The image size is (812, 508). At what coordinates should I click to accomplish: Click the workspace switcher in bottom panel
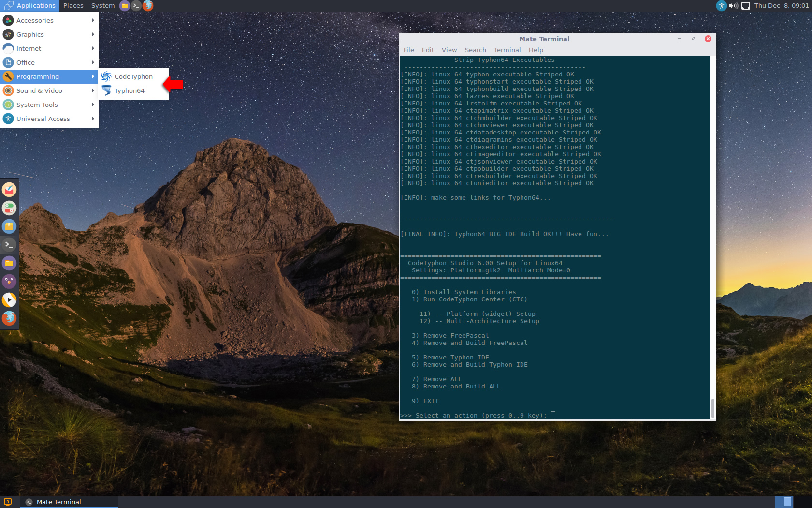(x=783, y=502)
